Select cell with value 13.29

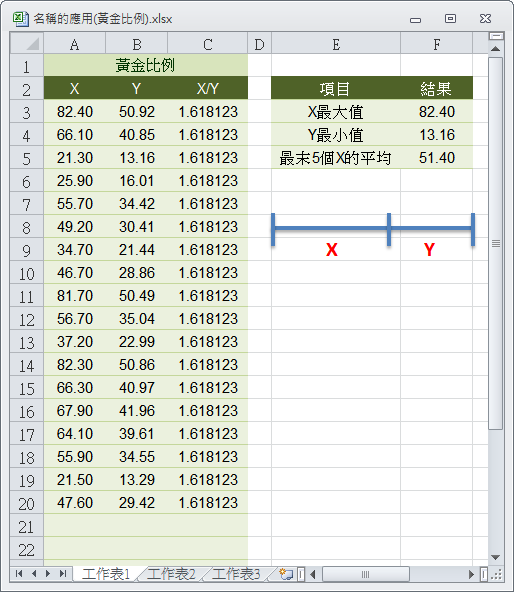136,480
